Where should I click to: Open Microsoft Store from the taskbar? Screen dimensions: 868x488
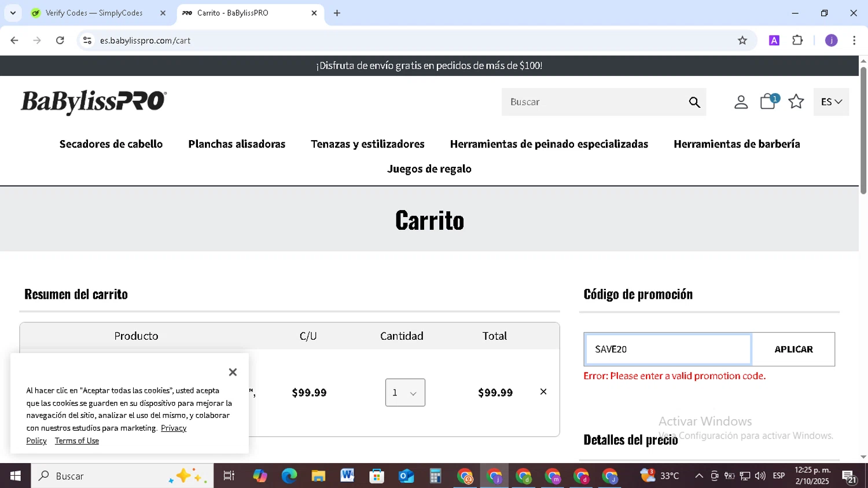[377, 476]
